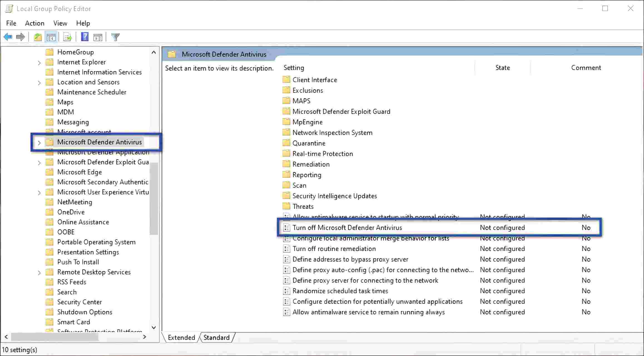Click the Smart Card folder icon in tree
The height and width of the screenshot is (356, 644).
tap(49, 322)
